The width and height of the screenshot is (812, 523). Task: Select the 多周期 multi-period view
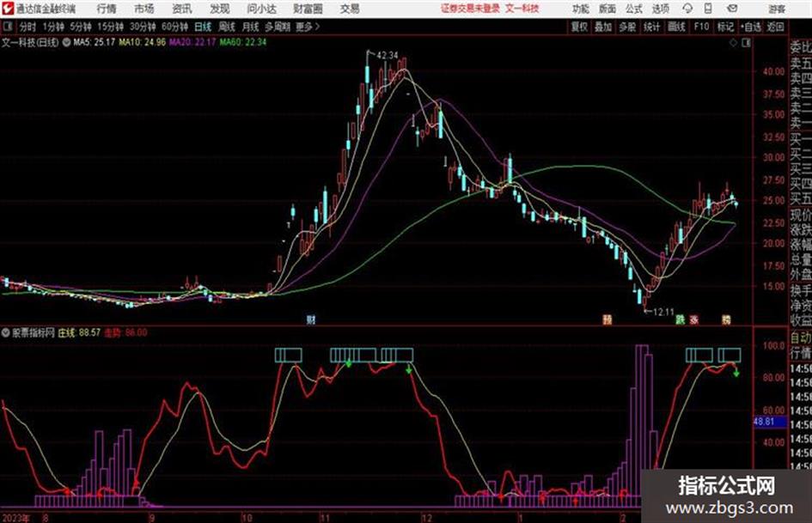point(278,27)
